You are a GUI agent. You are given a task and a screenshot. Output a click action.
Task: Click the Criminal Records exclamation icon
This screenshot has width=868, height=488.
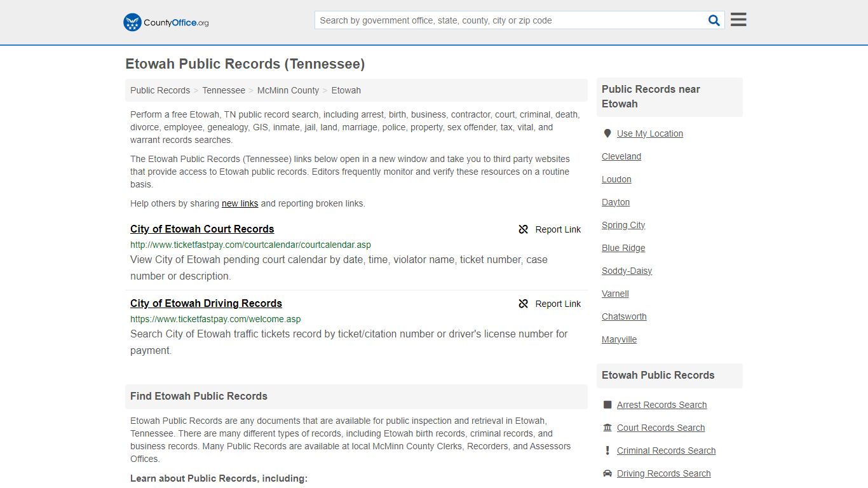607,451
